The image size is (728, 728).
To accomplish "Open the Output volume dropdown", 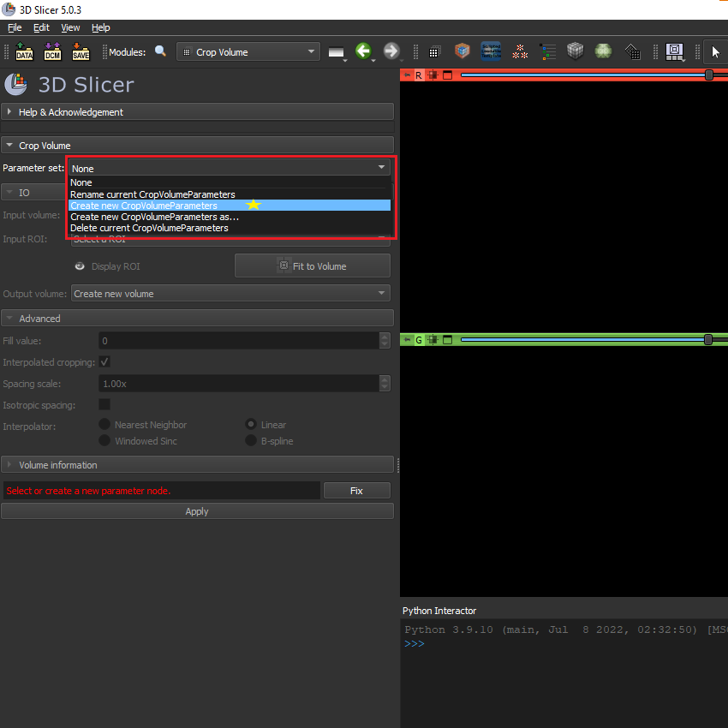I will tap(230, 294).
